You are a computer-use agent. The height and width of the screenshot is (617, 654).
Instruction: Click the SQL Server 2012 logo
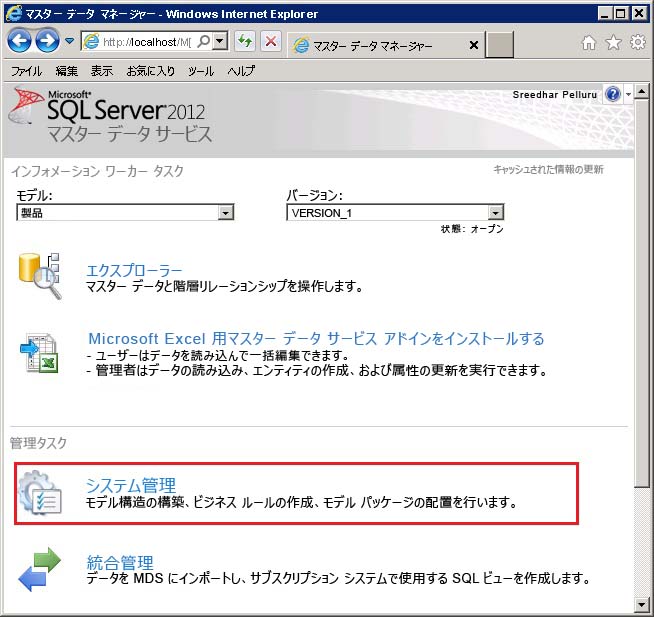[110, 113]
